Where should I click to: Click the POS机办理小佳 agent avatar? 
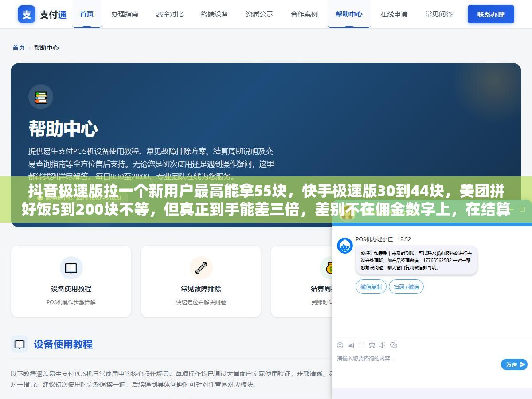[x=345, y=245]
